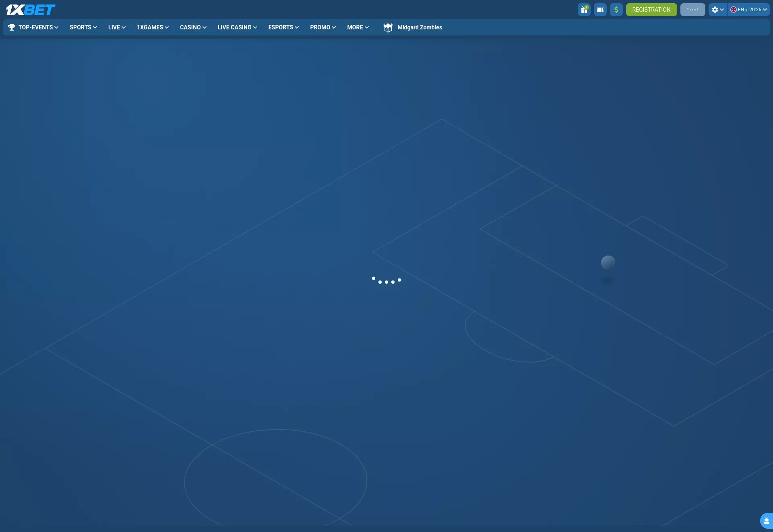Image resolution: width=773 pixels, height=532 pixels.
Task: Open the settings gear icon
Action: pyautogui.click(x=715, y=10)
